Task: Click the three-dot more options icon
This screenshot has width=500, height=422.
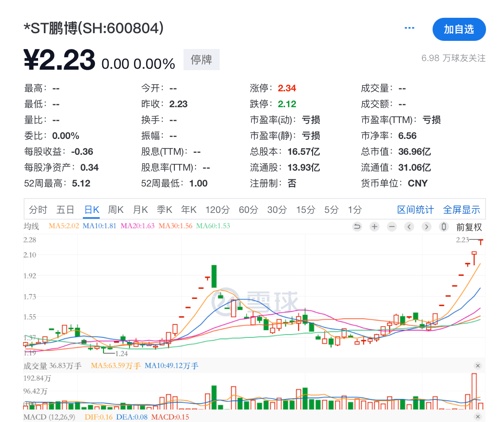Action: pos(409,28)
